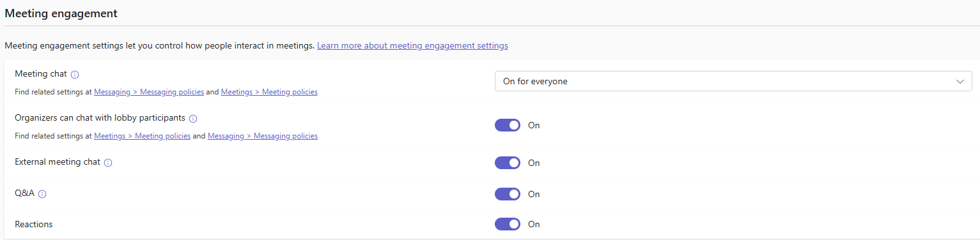The image size is (980, 240).
Task: Click info icon next to External meeting chat
Action: 108,163
